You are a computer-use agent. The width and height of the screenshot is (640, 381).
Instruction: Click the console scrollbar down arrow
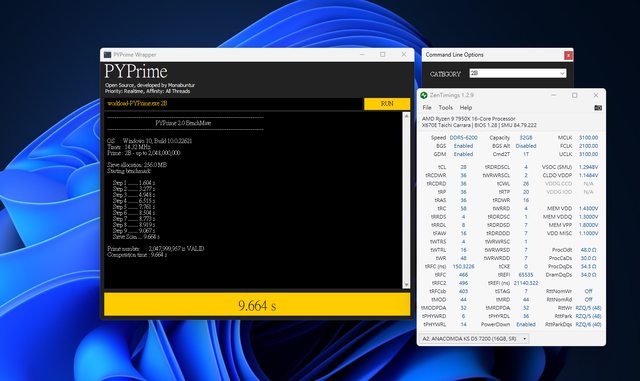406,285
